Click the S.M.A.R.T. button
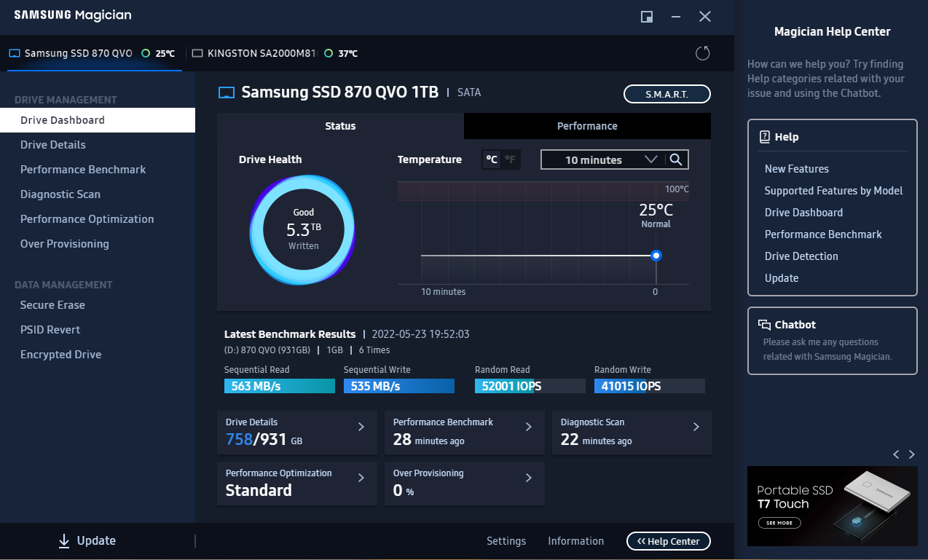 [x=666, y=94]
